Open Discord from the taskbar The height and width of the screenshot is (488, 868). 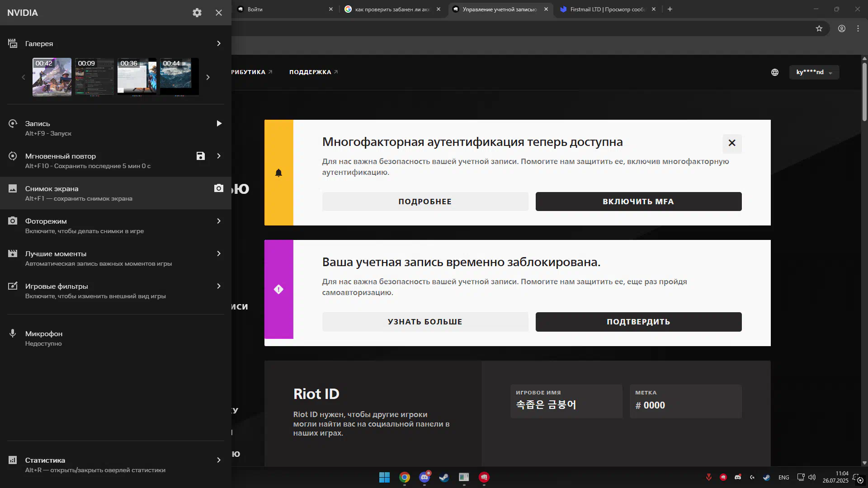coord(425,477)
